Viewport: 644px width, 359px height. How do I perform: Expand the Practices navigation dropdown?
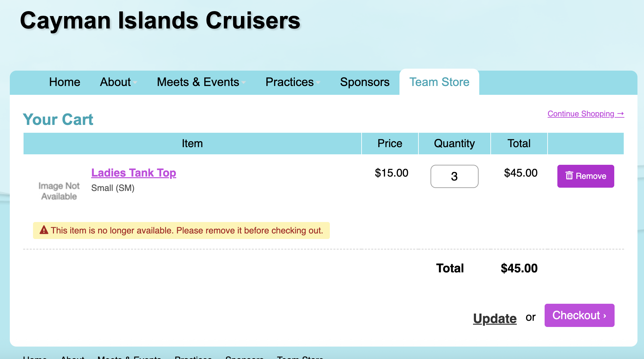click(293, 82)
